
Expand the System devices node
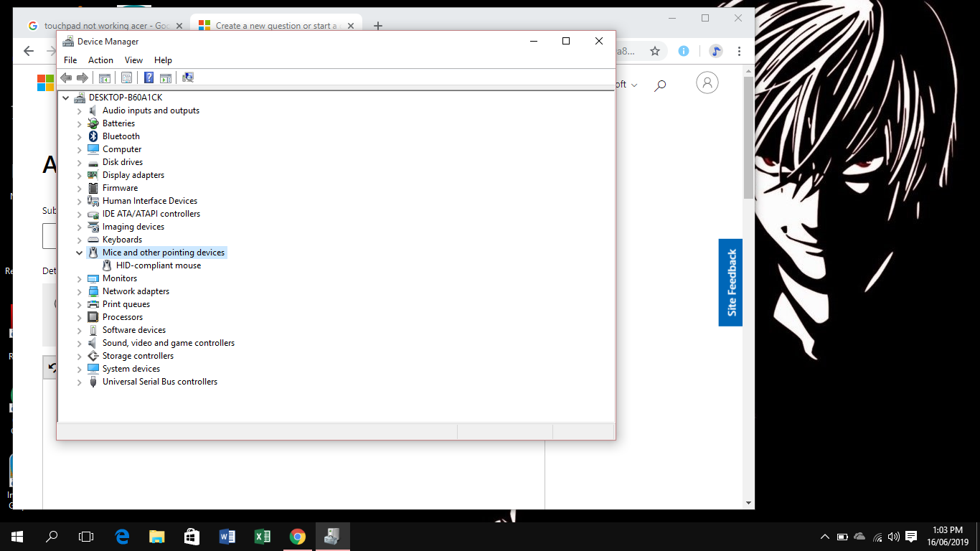(x=80, y=369)
